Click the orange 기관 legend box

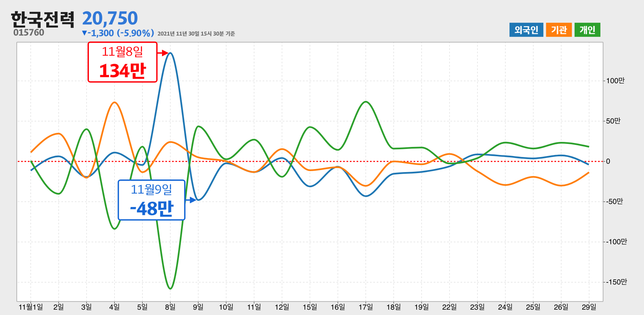[x=559, y=30]
